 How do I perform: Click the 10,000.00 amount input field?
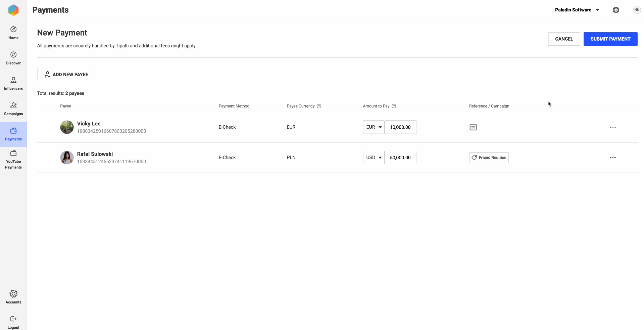[x=400, y=127]
